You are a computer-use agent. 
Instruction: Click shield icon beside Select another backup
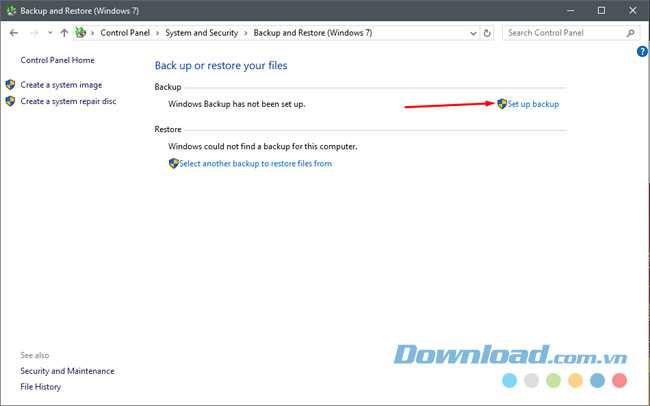tap(174, 163)
